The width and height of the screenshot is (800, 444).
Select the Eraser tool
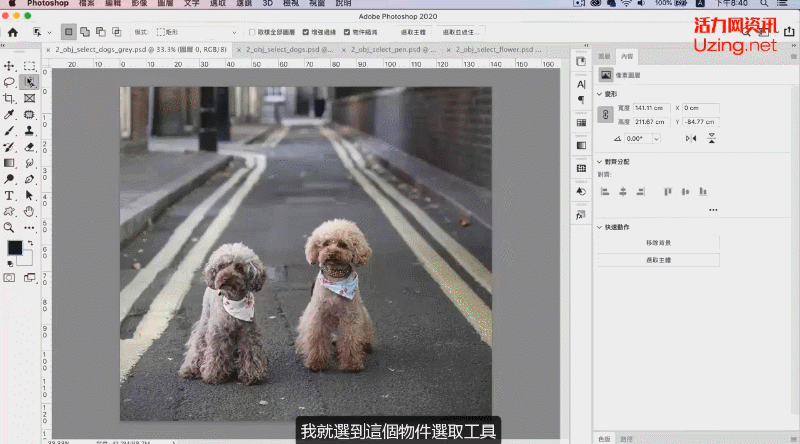(x=30, y=147)
